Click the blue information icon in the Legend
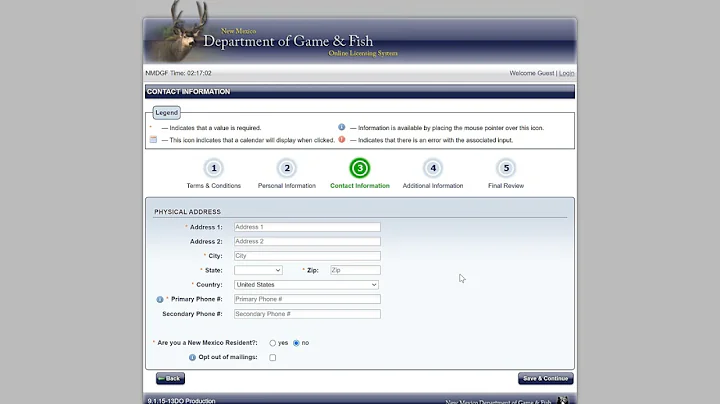Image resolution: width=720 pixels, height=404 pixels. (x=342, y=127)
